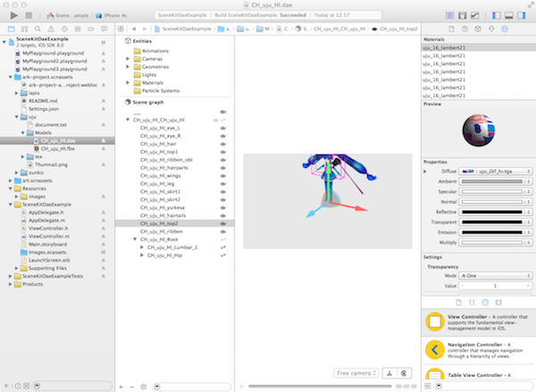The image size is (536, 392).
Task: Open the project navigator tab
Action: [x=12, y=29]
